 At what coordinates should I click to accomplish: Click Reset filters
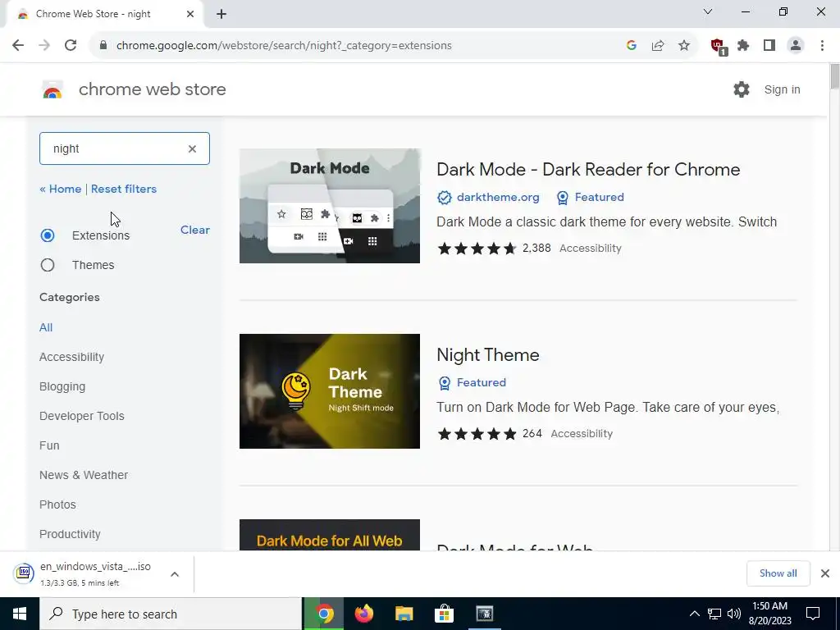click(124, 189)
